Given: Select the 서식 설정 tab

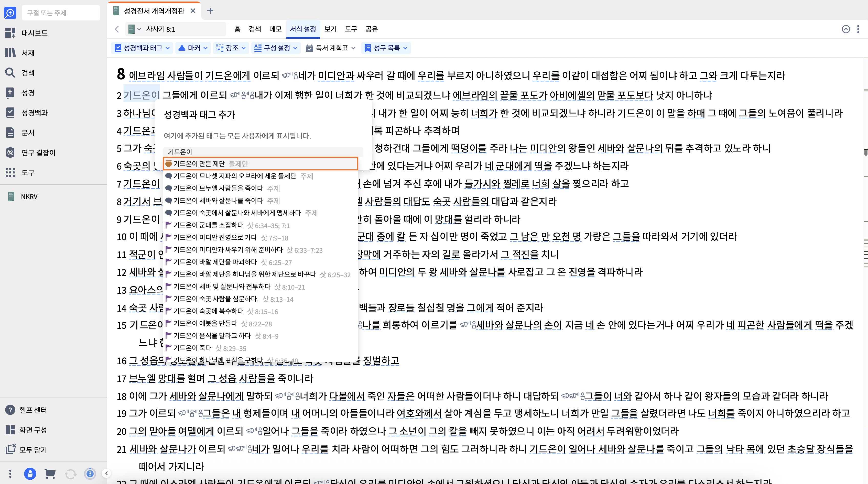Looking at the screenshot, I should [303, 29].
